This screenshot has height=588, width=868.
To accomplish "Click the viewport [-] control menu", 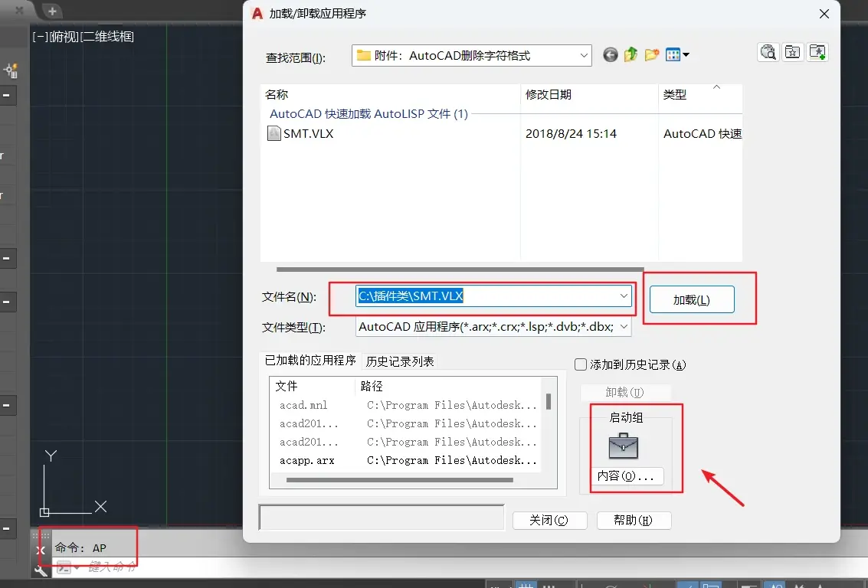I will (x=39, y=37).
